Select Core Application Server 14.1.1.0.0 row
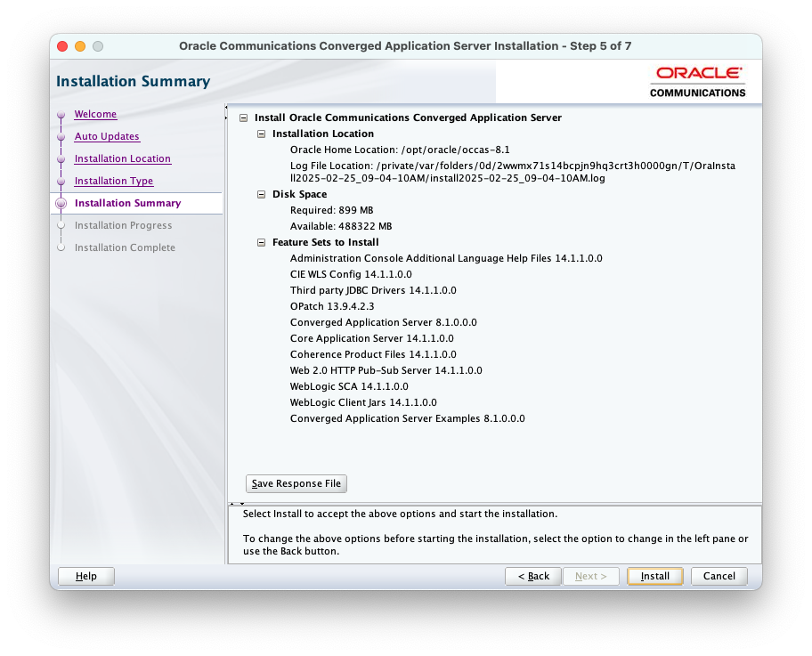 pyautogui.click(x=372, y=338)
